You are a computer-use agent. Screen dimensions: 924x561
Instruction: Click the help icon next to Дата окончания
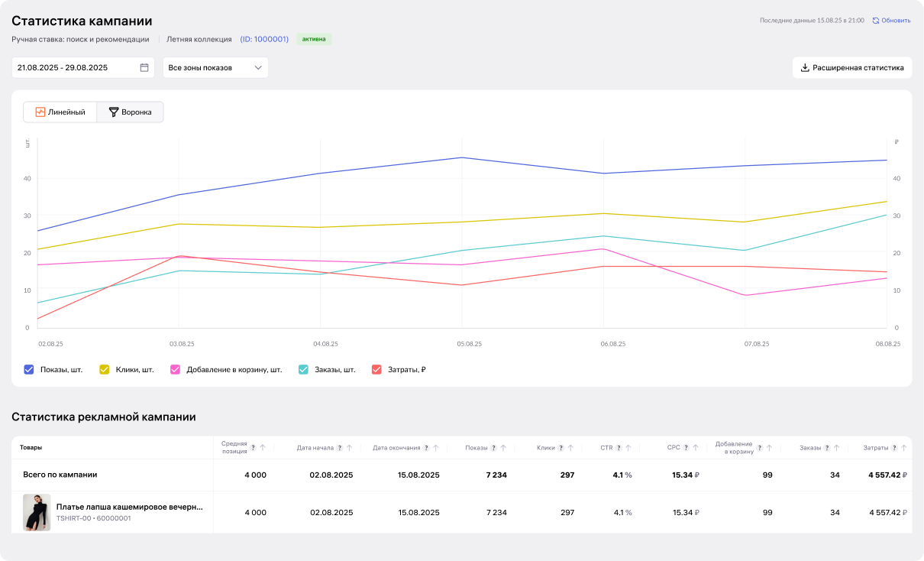click(426, 448)
